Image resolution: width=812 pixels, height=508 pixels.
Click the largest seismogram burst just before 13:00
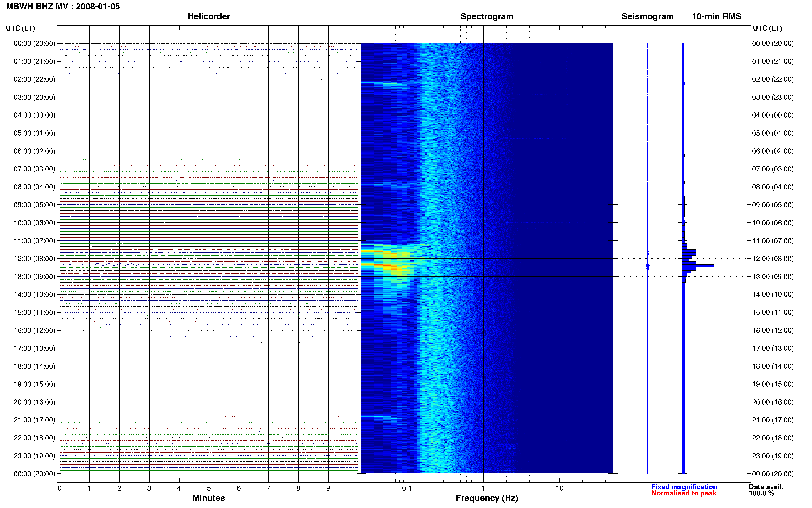[x=648, y=265]
